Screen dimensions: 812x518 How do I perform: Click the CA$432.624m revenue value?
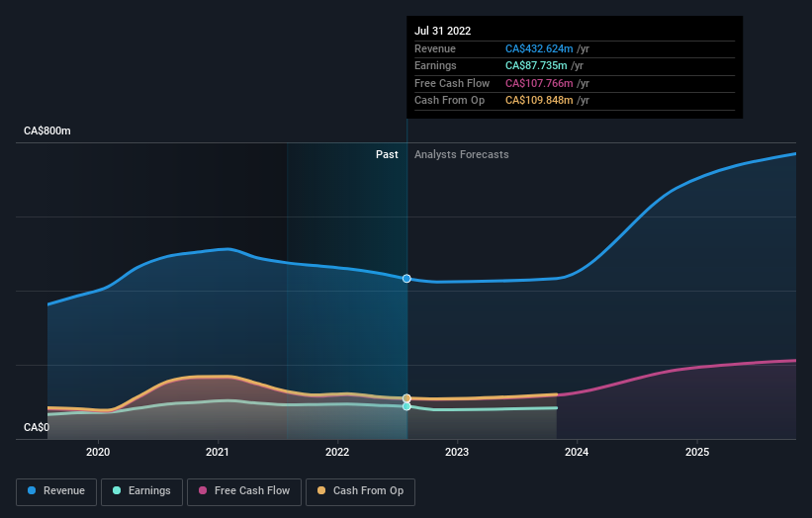[539, 48]
